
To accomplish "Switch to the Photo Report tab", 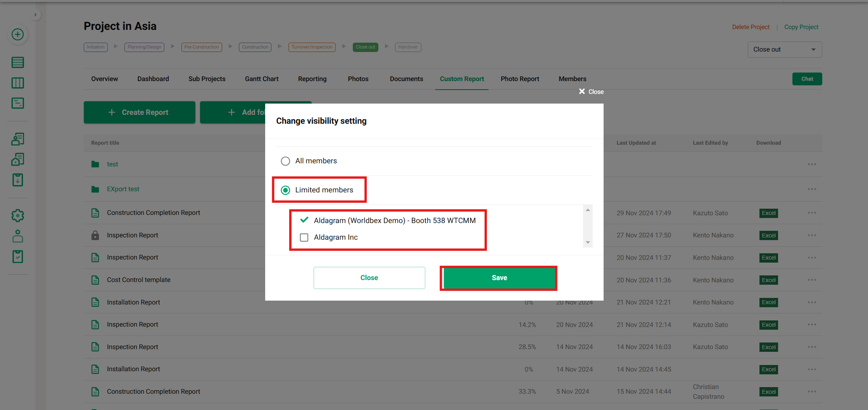I will (x=519, y=79).
